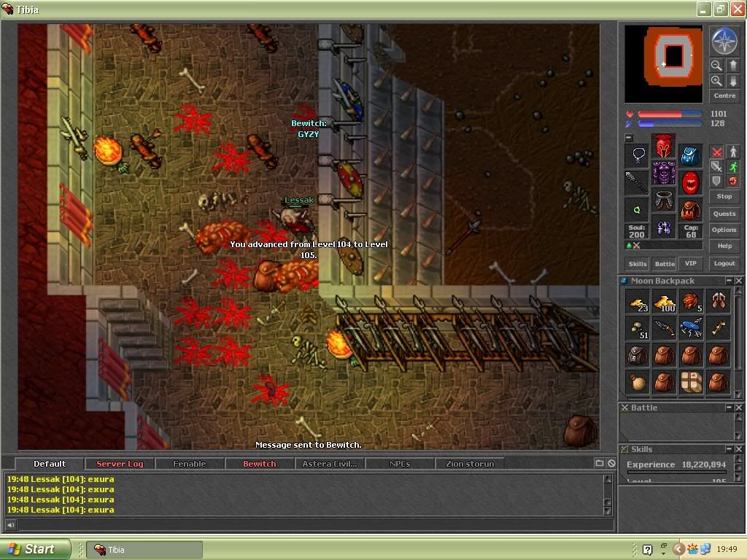
Task: Close the Battle panel
Action: click(738, 408)
